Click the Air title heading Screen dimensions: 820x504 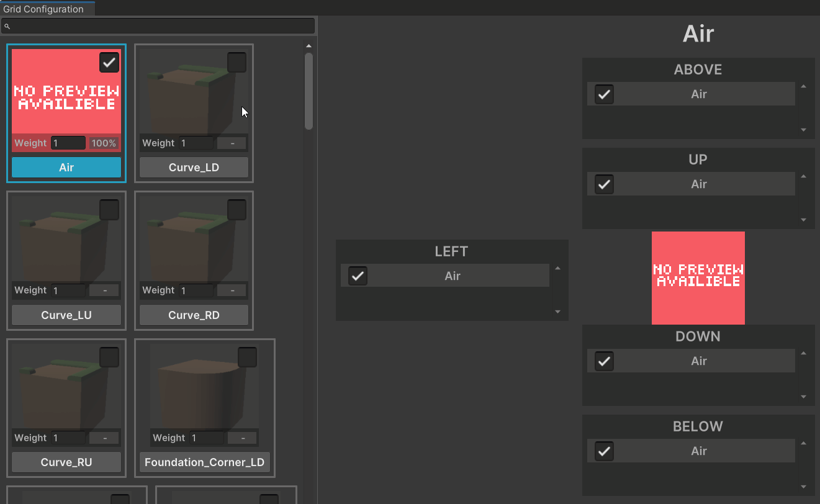698,34
